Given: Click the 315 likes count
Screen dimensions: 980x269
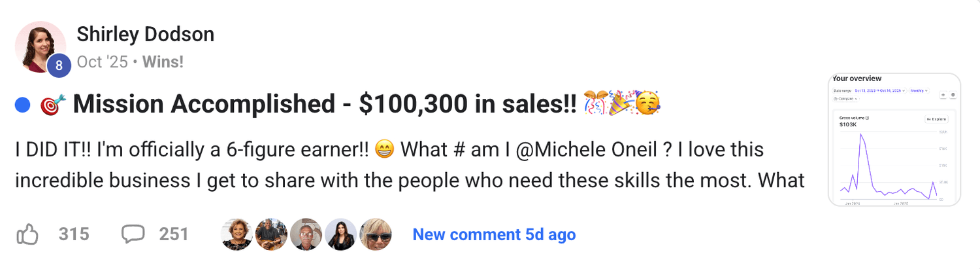Looking at the screenshot, I should (x=74, y=234).
